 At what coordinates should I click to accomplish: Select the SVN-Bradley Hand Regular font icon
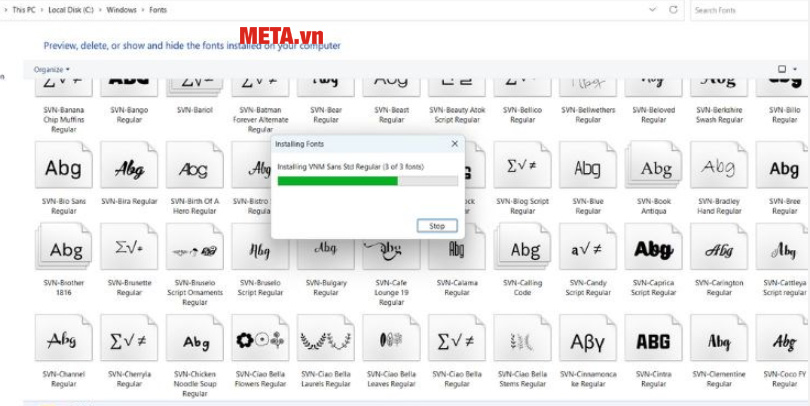(x=719, y=165)
